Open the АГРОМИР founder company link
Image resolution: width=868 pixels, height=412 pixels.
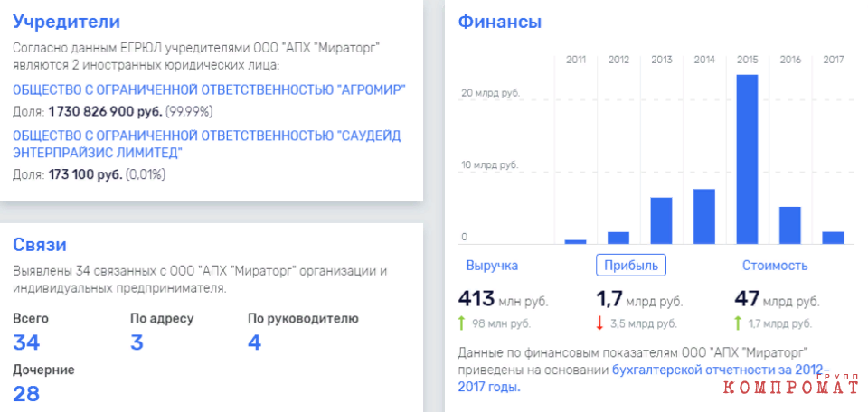pyautogui.click(x=209, y=90)
